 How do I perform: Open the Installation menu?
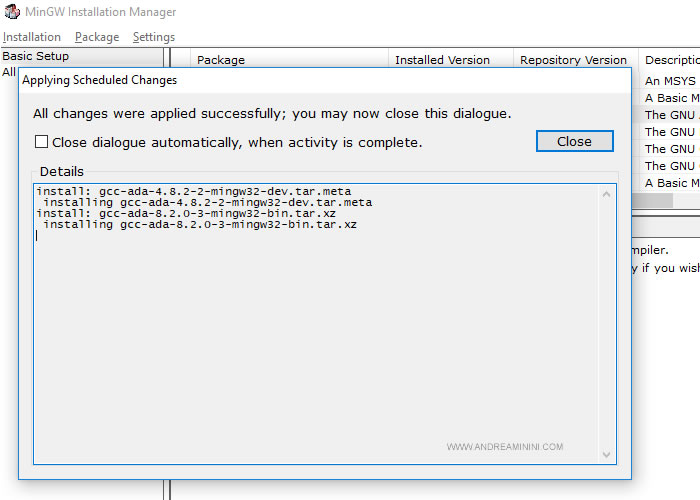point(32,37)
